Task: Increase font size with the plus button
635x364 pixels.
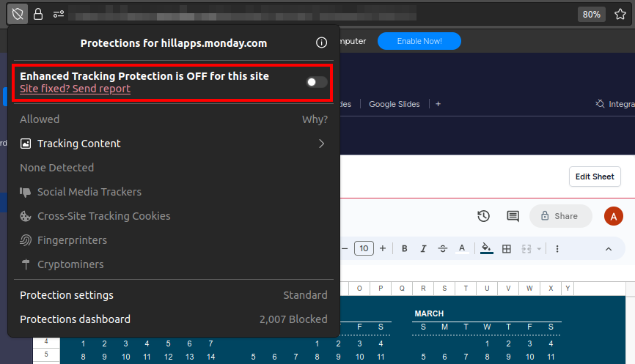Action: coord(383,249)
